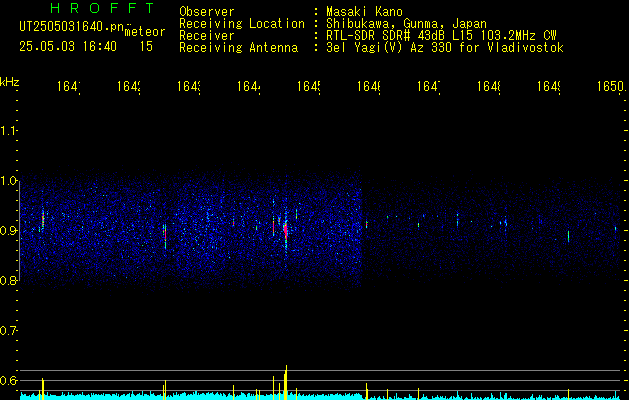Select the date stamp 25.05.03 16:40
Viewport: 629px width, 400px height.
(68, 47)
